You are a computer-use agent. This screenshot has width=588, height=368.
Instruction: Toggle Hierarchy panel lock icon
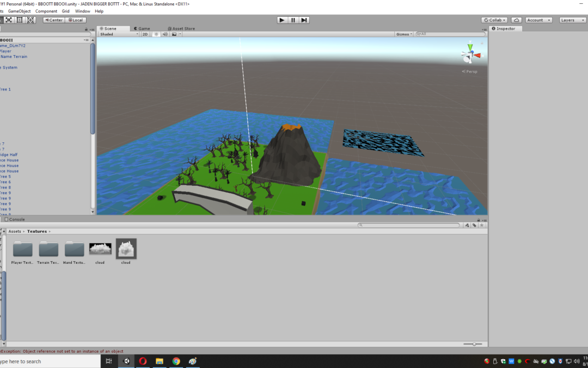pyautogui.click(x=86, y=29)
